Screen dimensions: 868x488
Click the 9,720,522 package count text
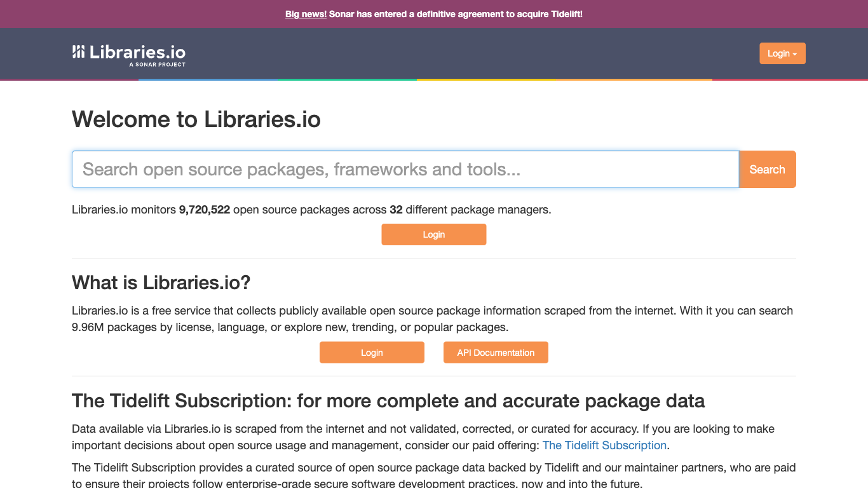tap(205, 210)
